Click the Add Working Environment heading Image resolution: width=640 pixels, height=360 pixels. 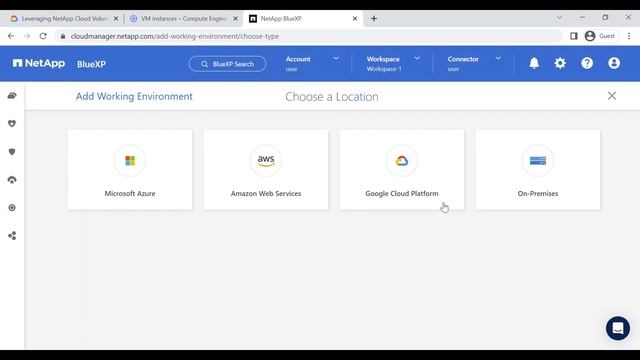click(x=134, y=96)
